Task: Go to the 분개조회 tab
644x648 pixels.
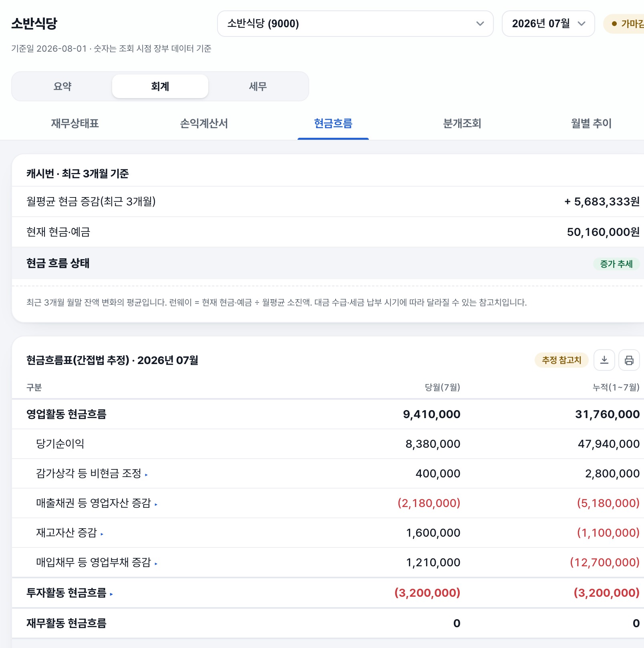Action: (x=462, y=123)
